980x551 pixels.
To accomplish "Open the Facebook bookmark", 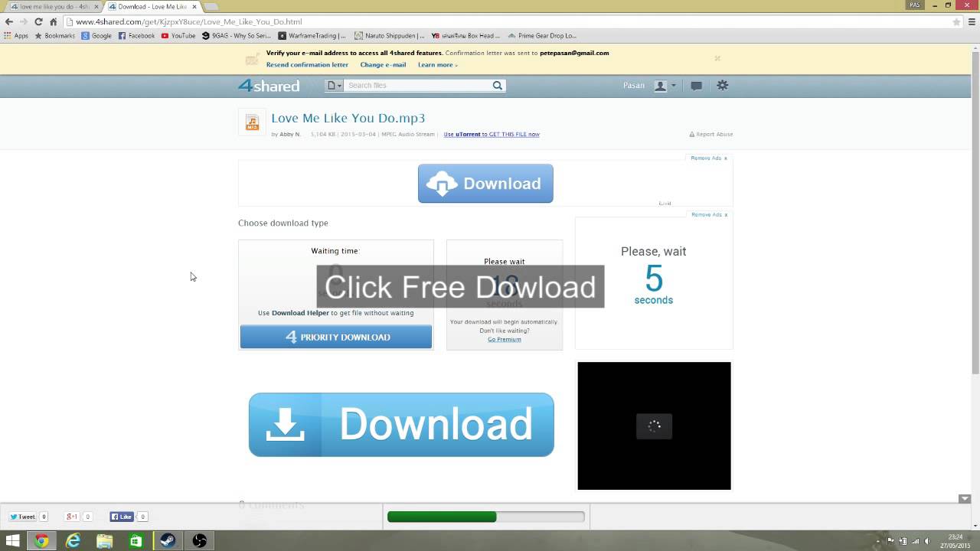I will coord(136,35).
